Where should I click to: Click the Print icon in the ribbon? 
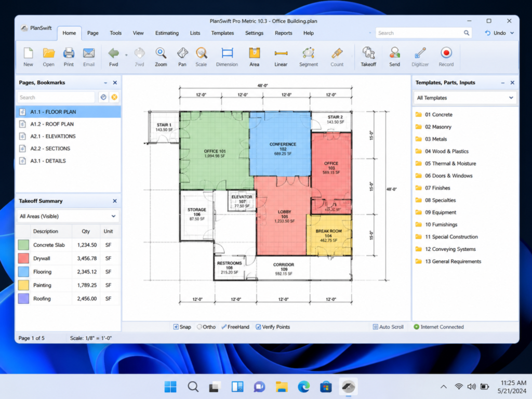(69, 54)
